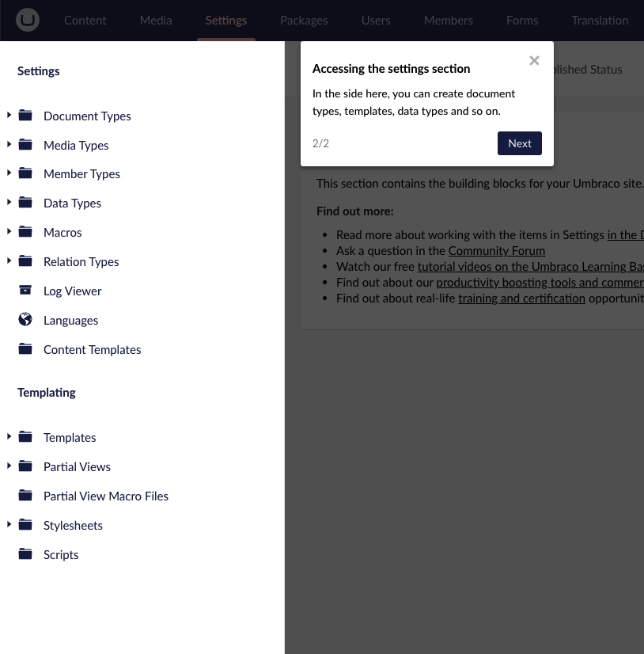Expand the Document Types tree node
The height and width of the screenshot is (654, 644).
pyautogui.click(x=9, y=115)
